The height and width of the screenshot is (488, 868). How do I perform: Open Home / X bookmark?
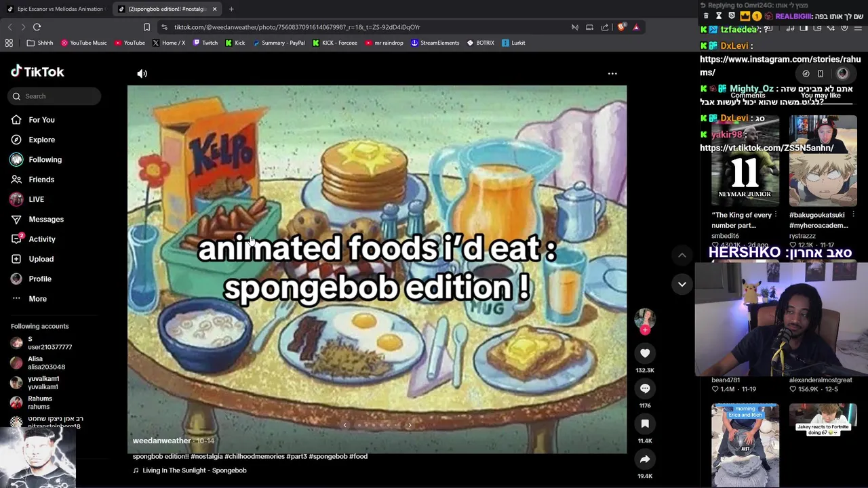click(168, 43)
